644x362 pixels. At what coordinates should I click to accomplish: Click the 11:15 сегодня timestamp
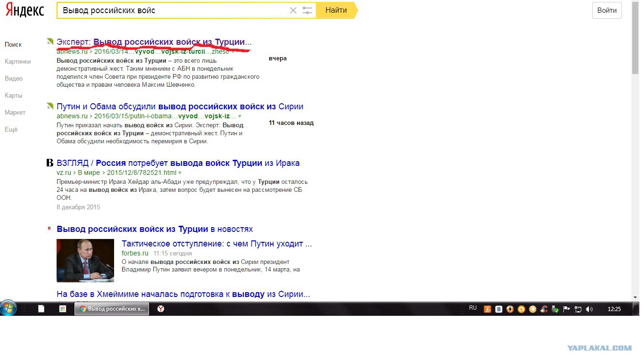pos(173,253)
